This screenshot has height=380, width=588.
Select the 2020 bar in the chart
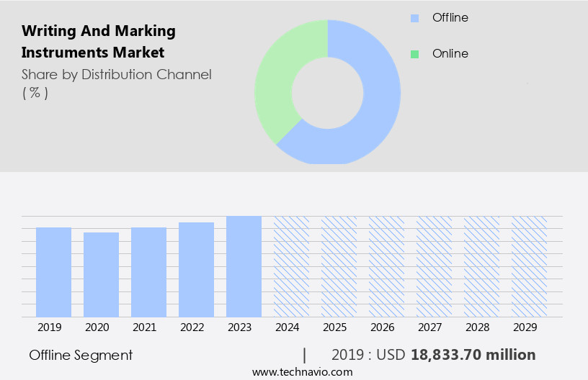(101, 274)
